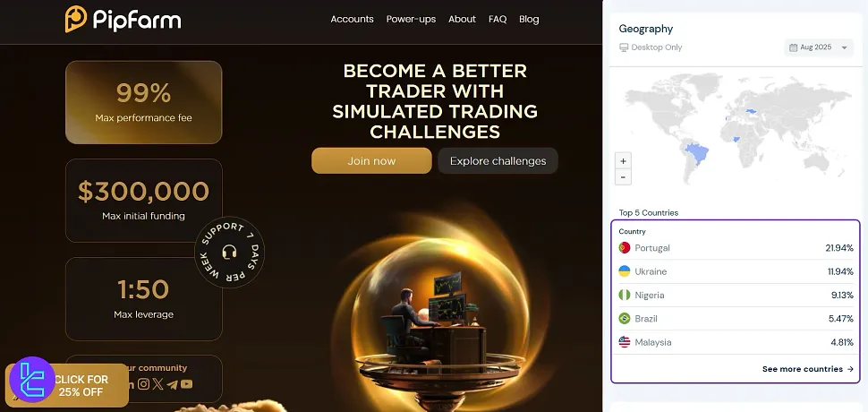Select Brazil on the world map

[697, 152]
